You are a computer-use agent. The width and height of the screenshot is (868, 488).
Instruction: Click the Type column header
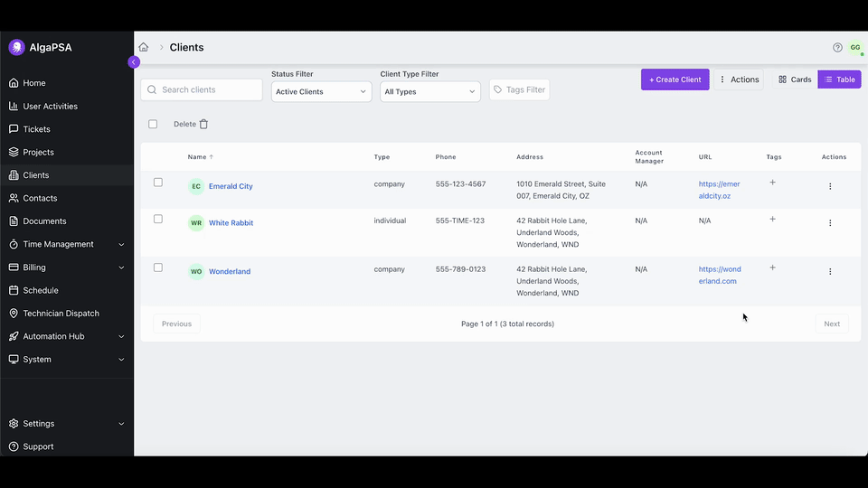[x=382, y=157]
